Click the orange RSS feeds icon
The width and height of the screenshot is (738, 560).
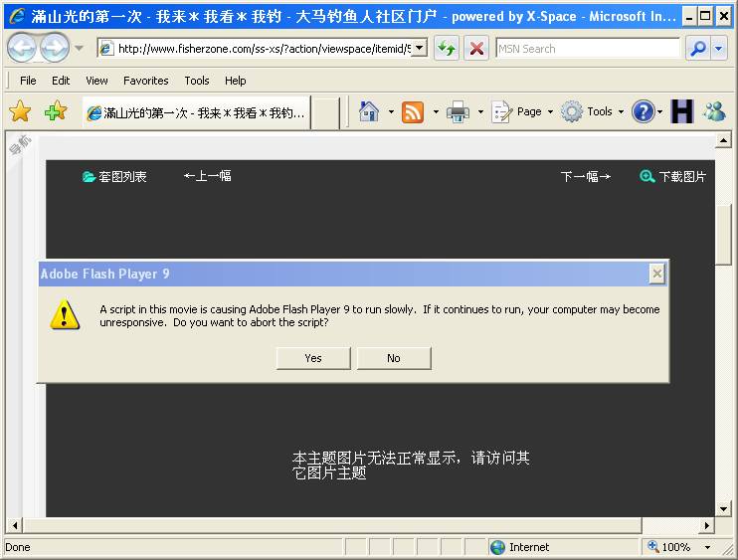point(413,112)
